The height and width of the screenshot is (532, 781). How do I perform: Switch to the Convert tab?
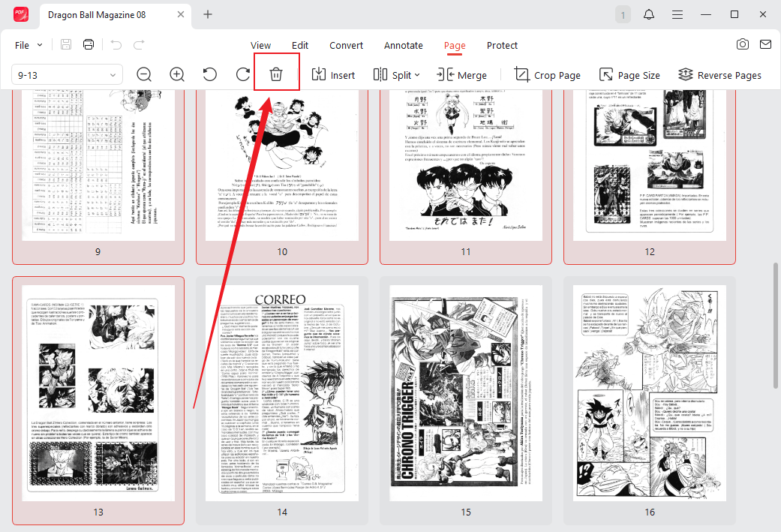pyautogui.click(x=346, y=45)
